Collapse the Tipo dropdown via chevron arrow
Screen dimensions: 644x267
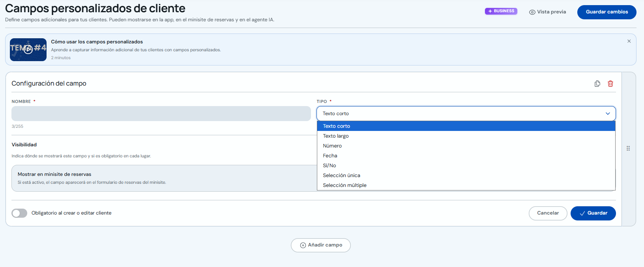608,114
